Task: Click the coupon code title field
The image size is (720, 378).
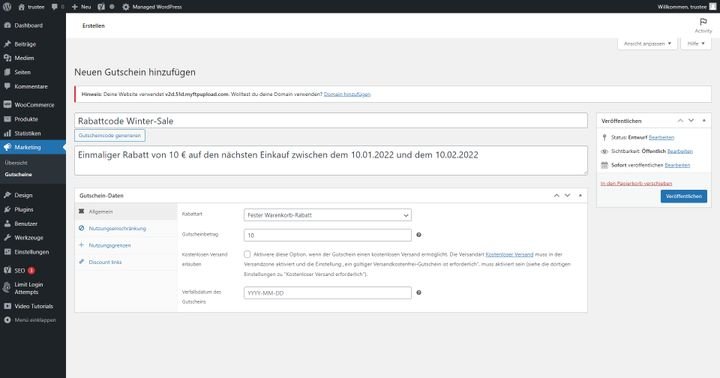Action: coord(331,121)
